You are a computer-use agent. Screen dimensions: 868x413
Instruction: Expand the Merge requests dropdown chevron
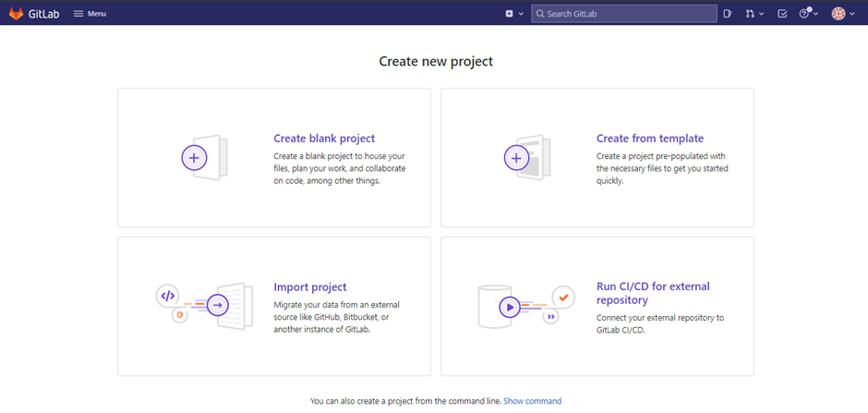761,14
